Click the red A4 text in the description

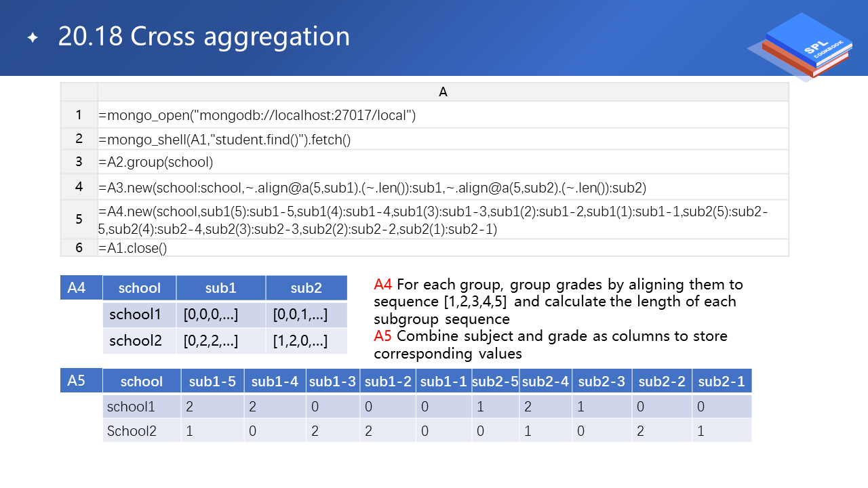pyautogui.click(x=383, y=285)
